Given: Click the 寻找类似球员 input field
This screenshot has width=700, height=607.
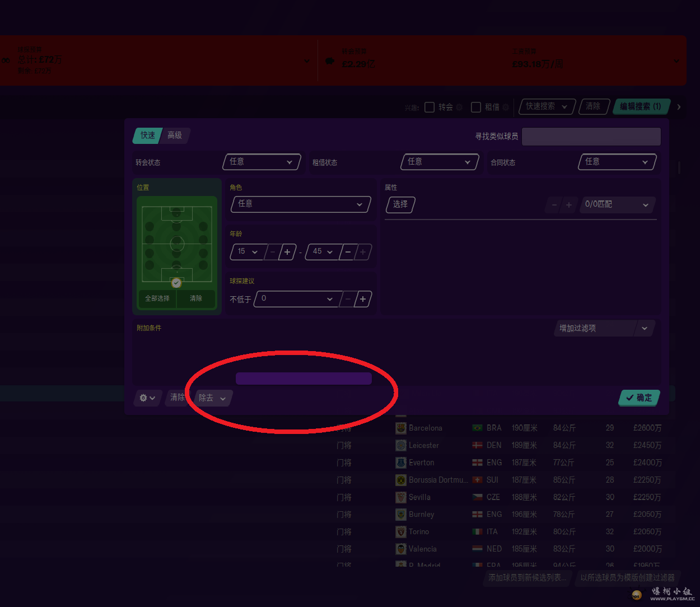Looking at the screenshot, I should (x=591, y=136).
